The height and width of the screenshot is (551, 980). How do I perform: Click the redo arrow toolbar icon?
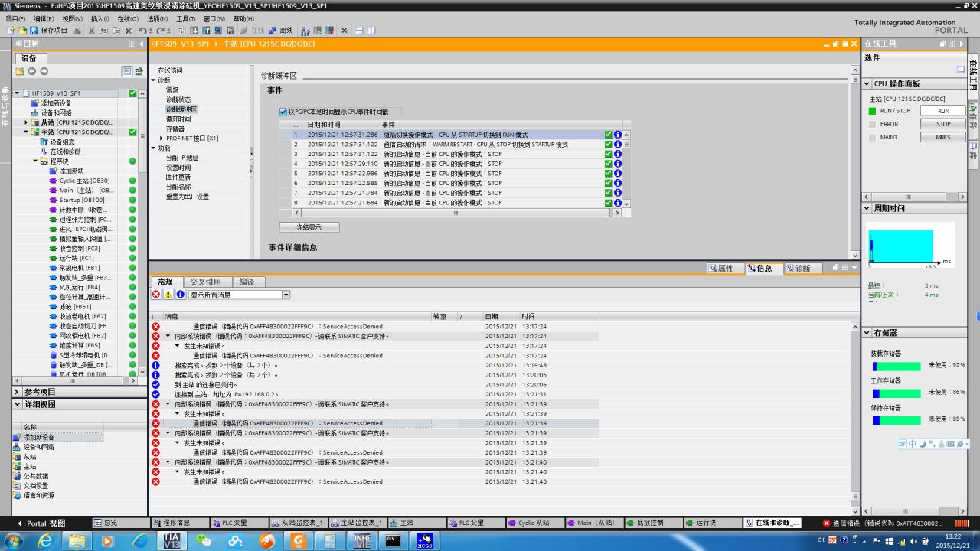click(161, 31)
